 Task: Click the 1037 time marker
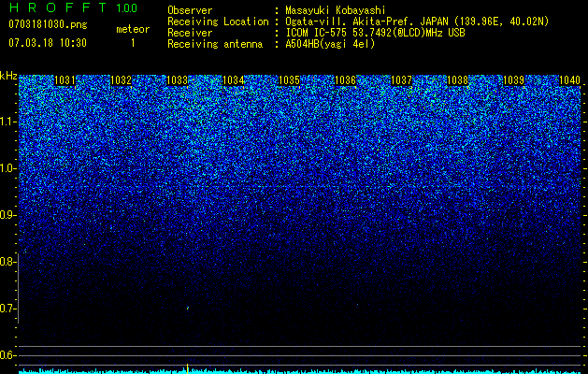402,80
